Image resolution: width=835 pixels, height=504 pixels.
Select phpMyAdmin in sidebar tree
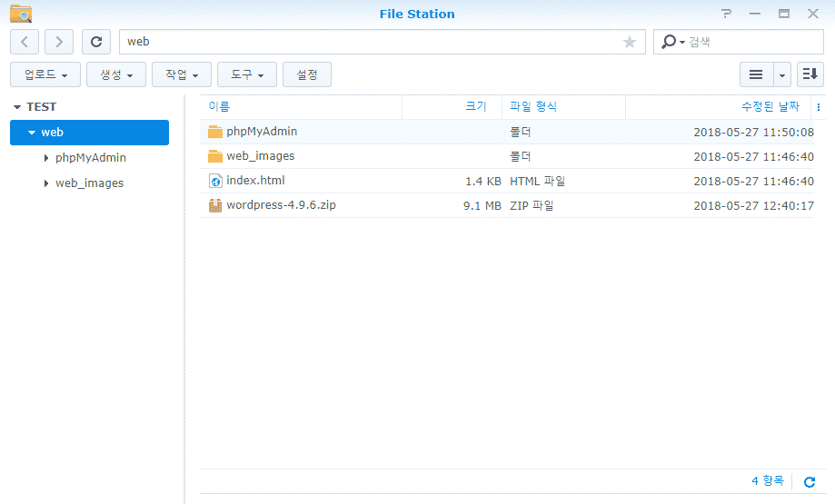[91, 158]
